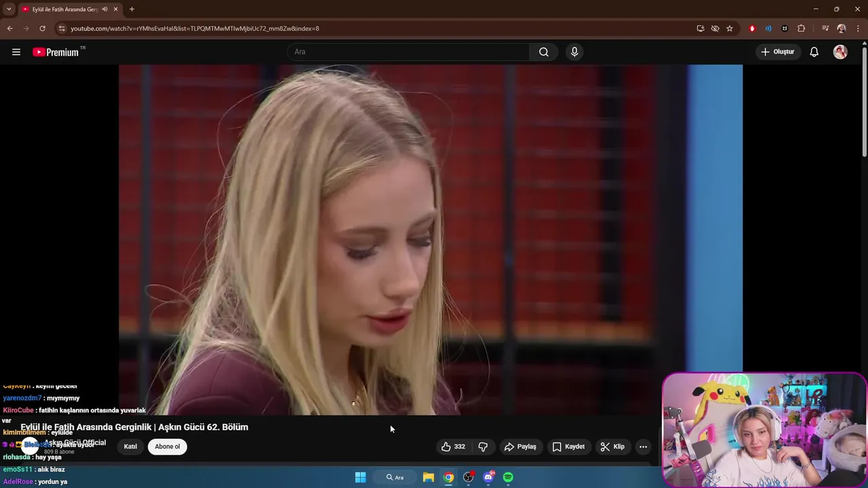Screen dimensions: 868x488
Task: Click the crossed-eye tracking protection icon
Action: tap(715, 28)
